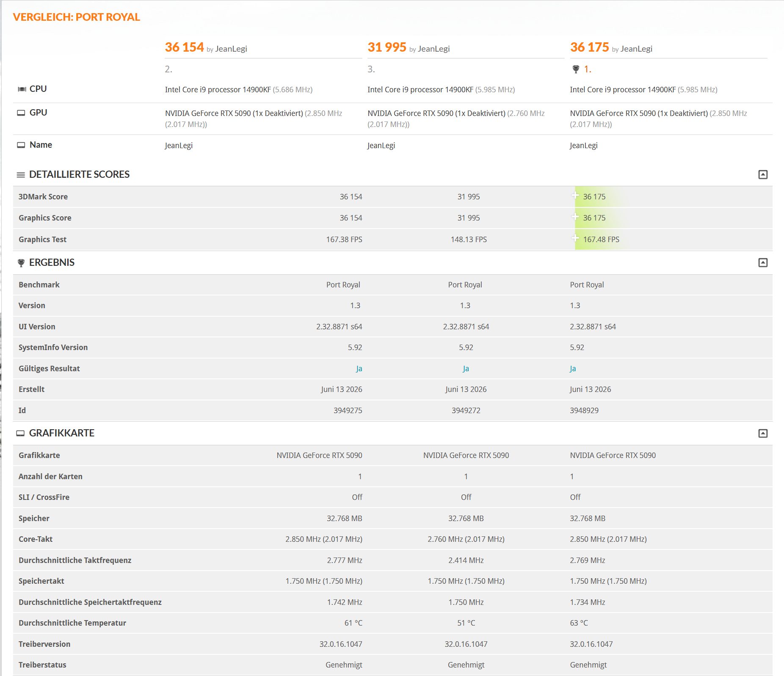Click the Ja validity link for result 3949275

click(359, 368)
